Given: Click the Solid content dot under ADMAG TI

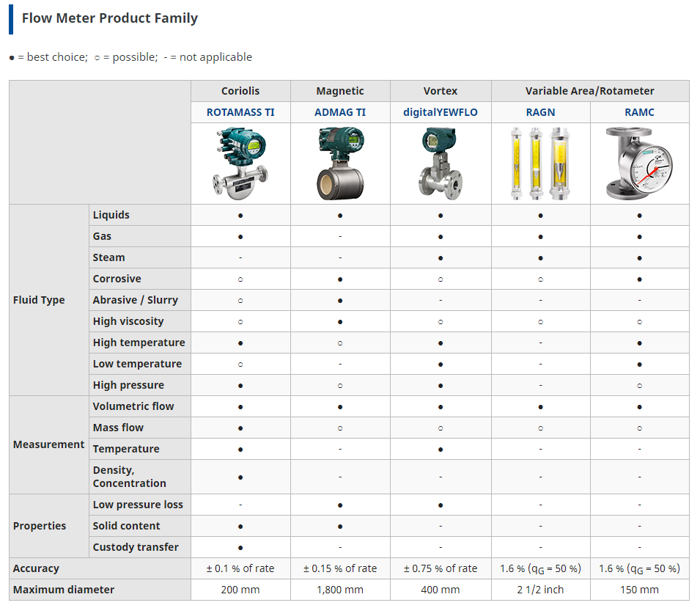Looking at the screenshot, I should 339,527.
